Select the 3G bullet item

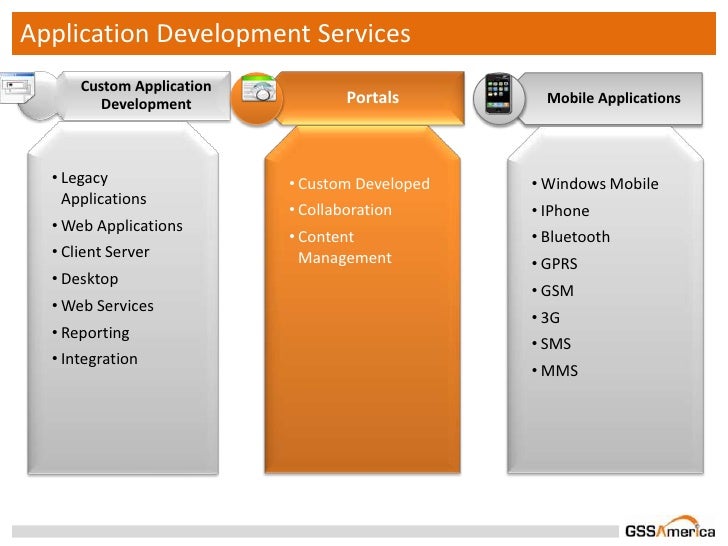point(546,318)
